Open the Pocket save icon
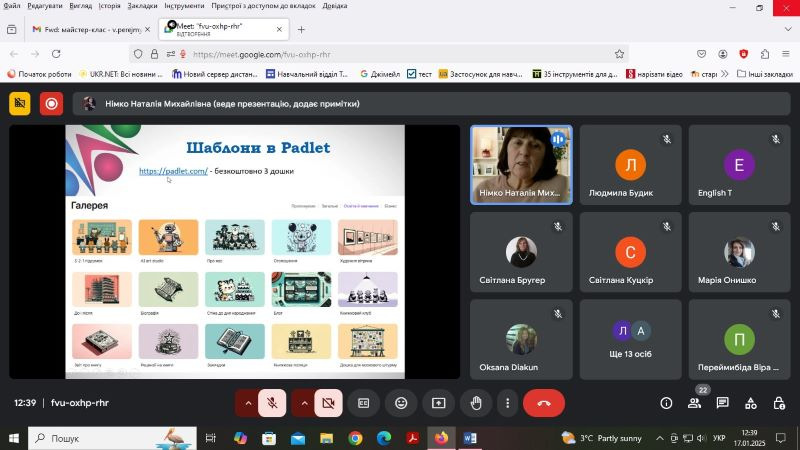The height and width of the screenshot is (450, 800). click(x=702, y=54)
